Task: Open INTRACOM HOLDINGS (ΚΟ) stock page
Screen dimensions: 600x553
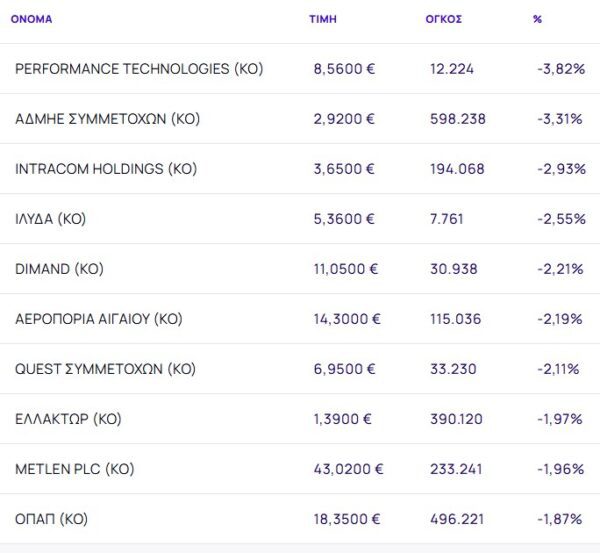Action: (x=106, y=169)
